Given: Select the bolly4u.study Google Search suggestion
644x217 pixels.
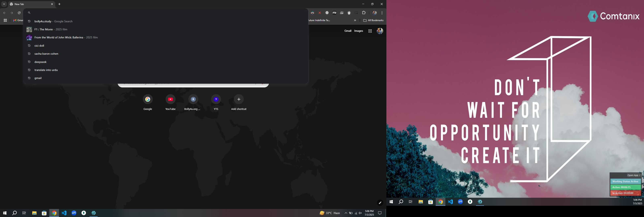Looking at the screenshot, I should (166, 21).
